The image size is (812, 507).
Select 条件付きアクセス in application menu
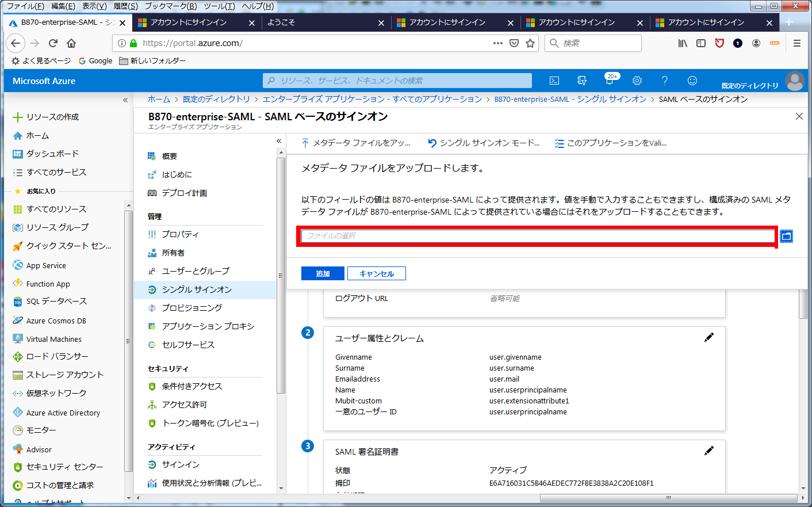pos(192,386)
